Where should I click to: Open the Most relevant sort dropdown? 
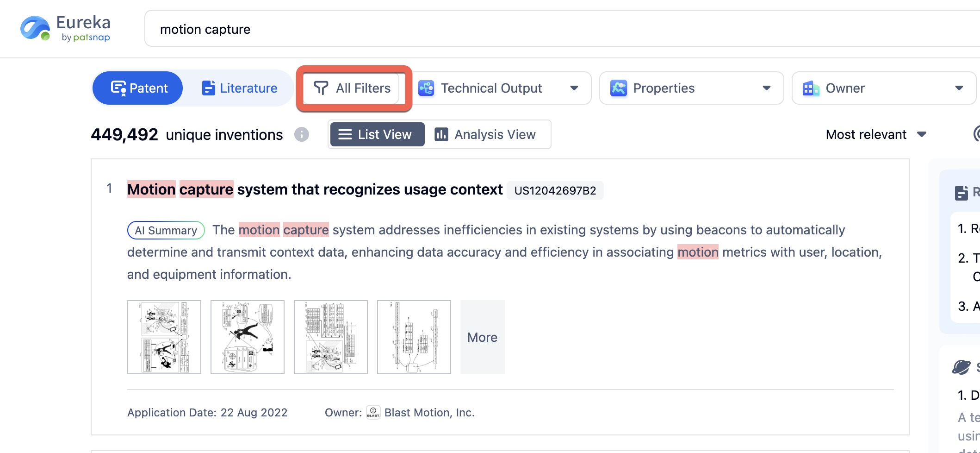875,134
